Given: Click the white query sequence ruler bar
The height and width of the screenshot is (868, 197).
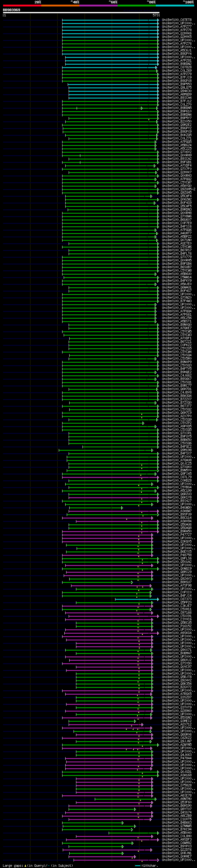Looking at the screenshot, I should [81, 13].
